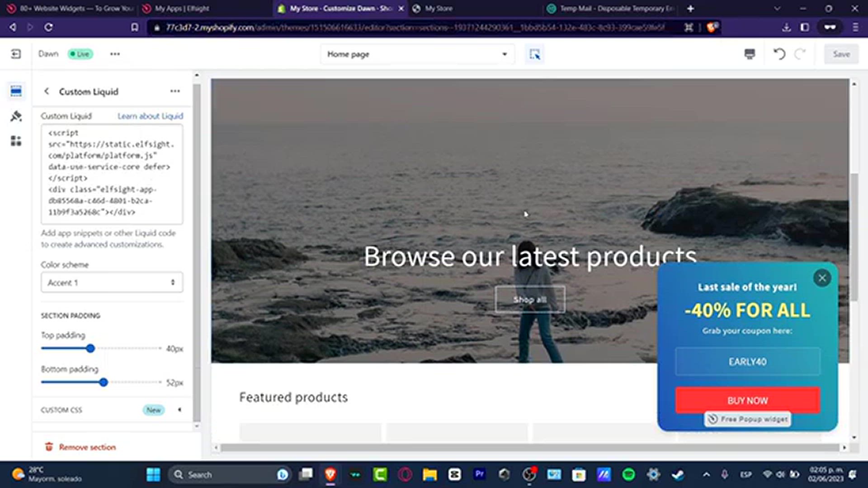The width and height of the screenshot is (868, 488).
Task: Click the preview horizontal scrollbar
Action: tap(530, 447)
